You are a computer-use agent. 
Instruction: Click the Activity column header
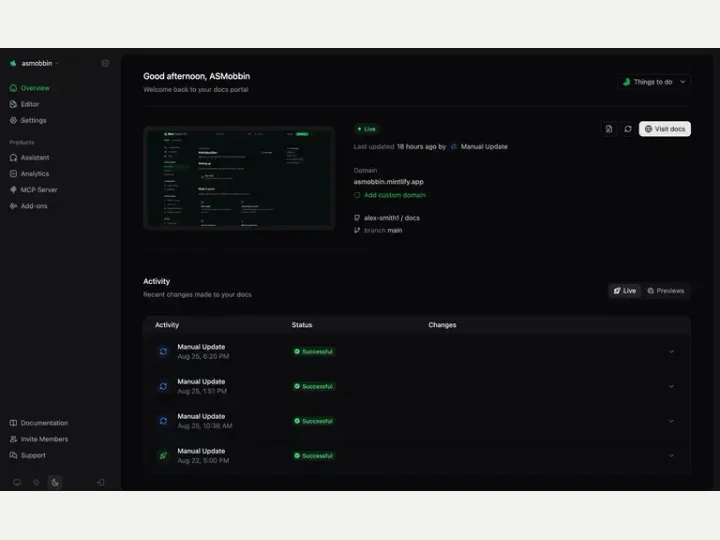coord(167,325)
